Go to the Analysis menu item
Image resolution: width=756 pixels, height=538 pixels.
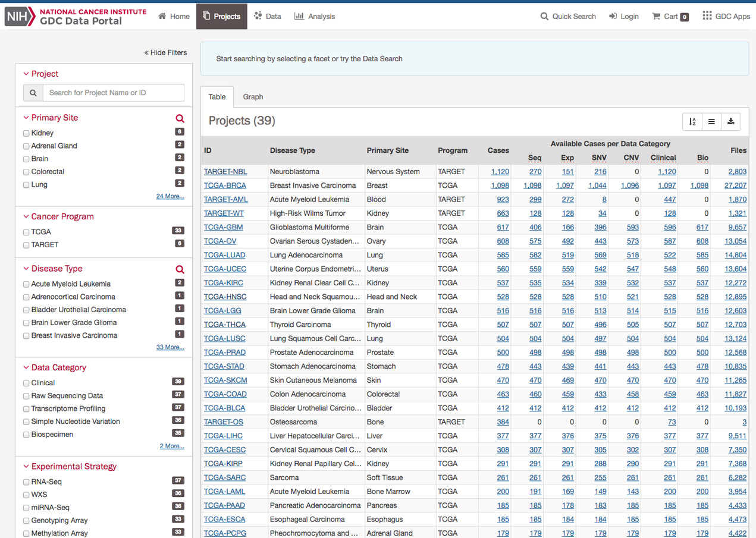pos(315,17)
